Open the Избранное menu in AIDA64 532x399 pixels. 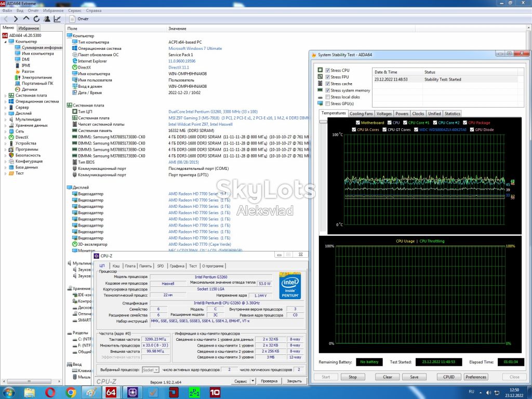54,10
